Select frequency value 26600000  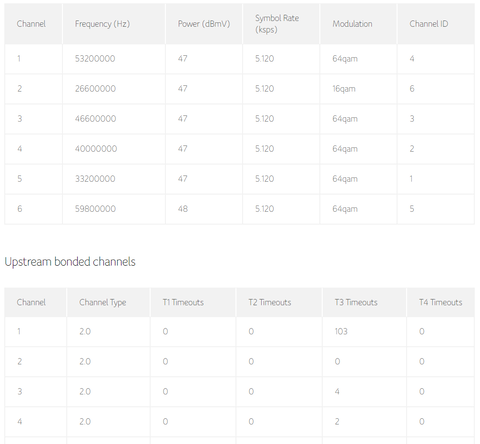95,89
